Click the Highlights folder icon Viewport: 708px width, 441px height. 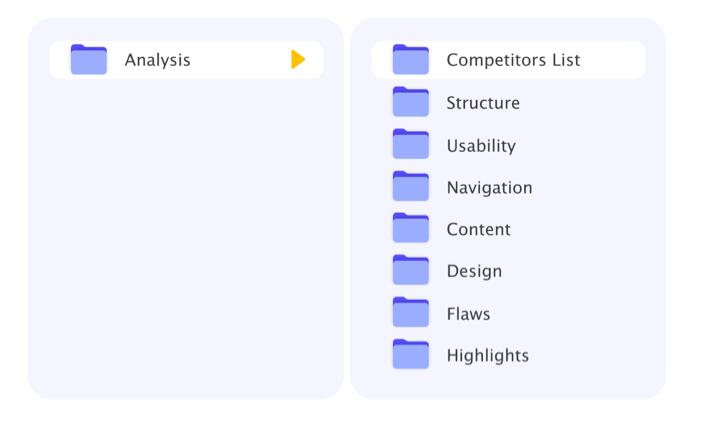(x=410, y=355)
